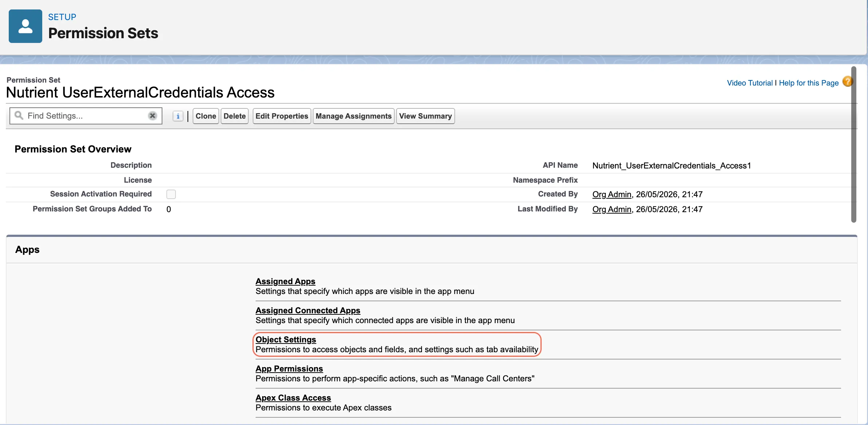Open the Assigned Apps link

point(285,281)
